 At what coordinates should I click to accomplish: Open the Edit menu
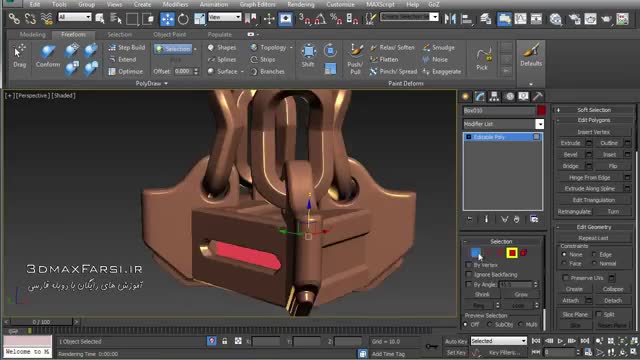coord(35,4)
